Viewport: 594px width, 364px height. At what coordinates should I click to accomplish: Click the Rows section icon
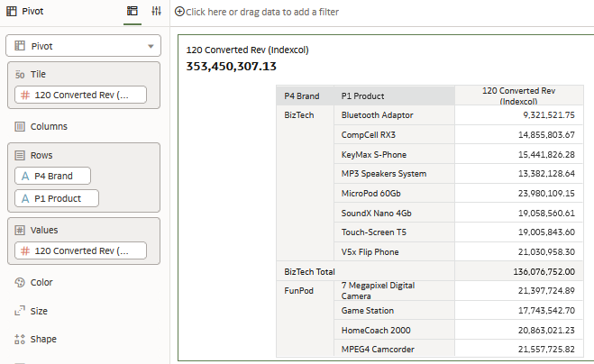[20, 155]
